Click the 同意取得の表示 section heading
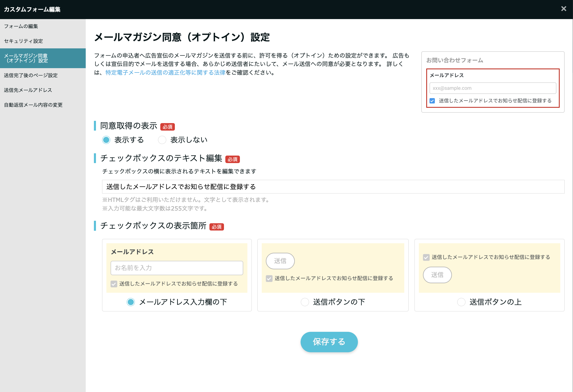 coord(129,126)
